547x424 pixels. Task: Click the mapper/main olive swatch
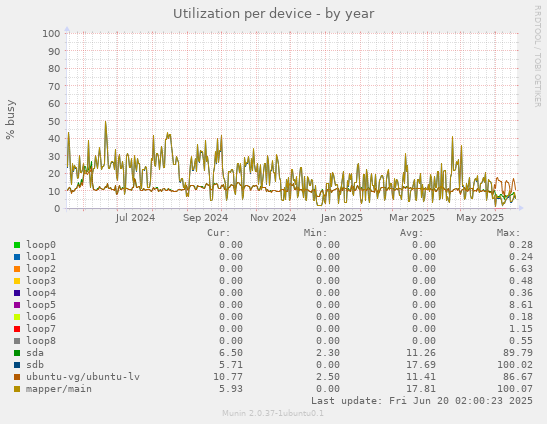click(x=17, y=389)
